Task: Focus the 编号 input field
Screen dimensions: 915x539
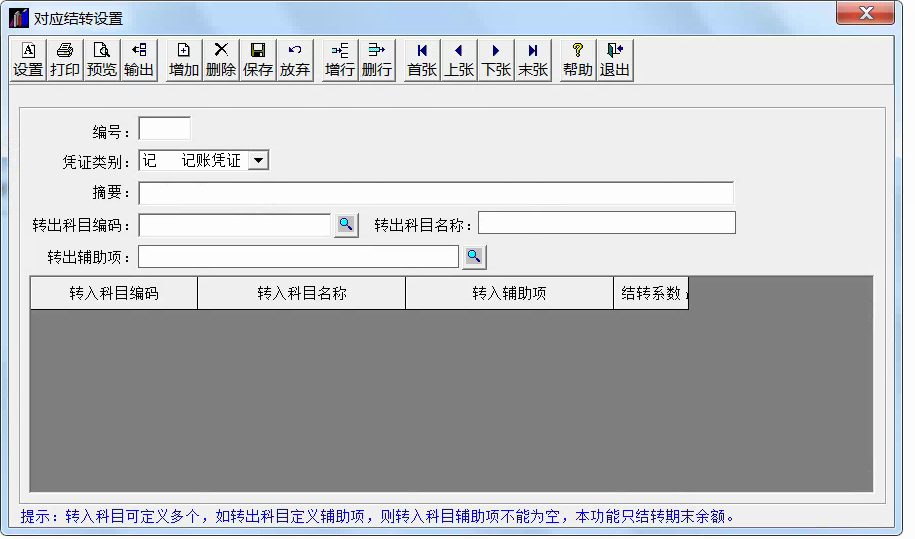Action: pyautogui.click(x=165, y=129)
